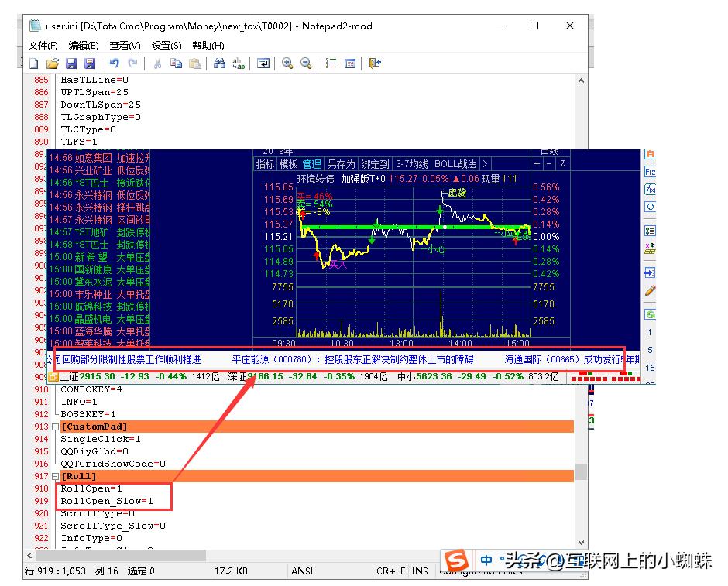Click the 绑定到 button in chart
Image resolution: width=728 pixels, height=586 pixels.
click(x=375, y=164)
